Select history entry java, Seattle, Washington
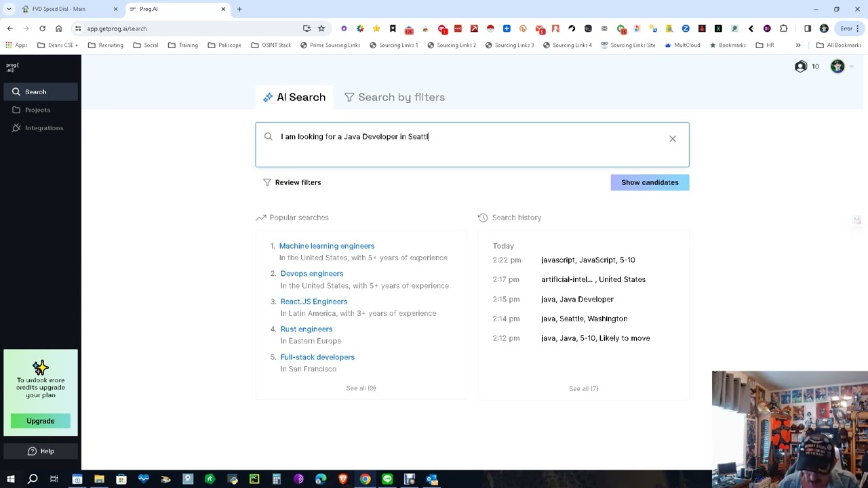 [584, 319]
